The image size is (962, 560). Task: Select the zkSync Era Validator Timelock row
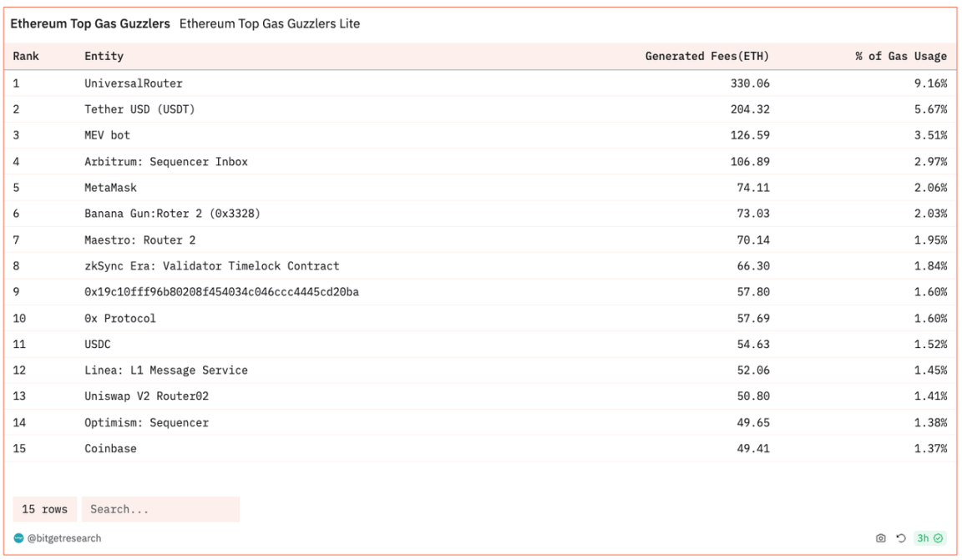point(212,266)
